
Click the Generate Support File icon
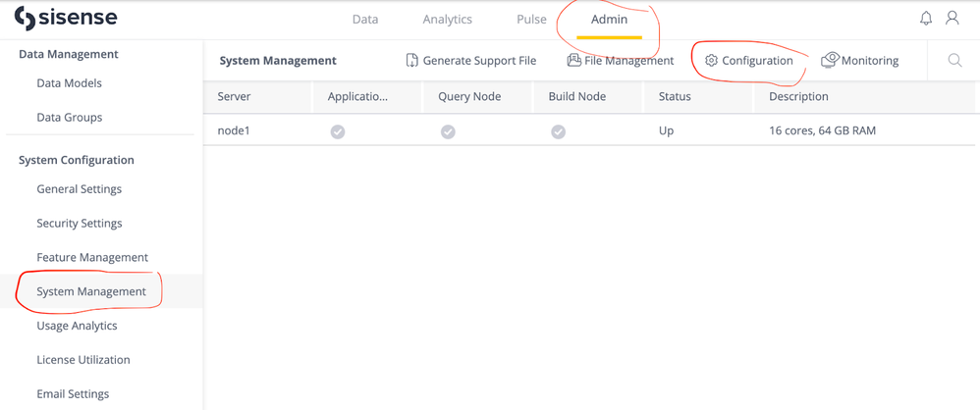coord(412,61)
